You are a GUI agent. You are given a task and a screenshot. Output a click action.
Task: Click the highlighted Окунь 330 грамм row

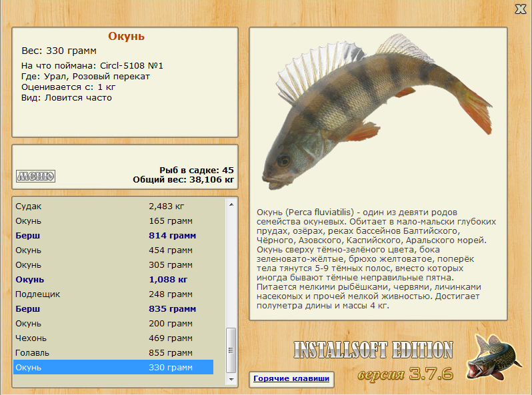point(113,367)
